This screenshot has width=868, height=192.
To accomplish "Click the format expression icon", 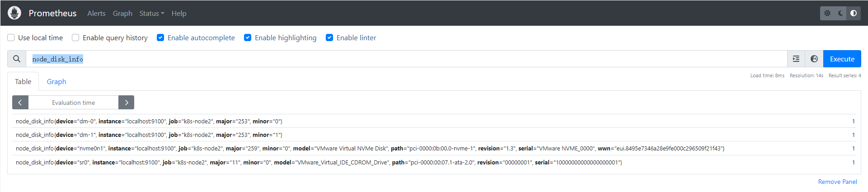I will 796,59.
